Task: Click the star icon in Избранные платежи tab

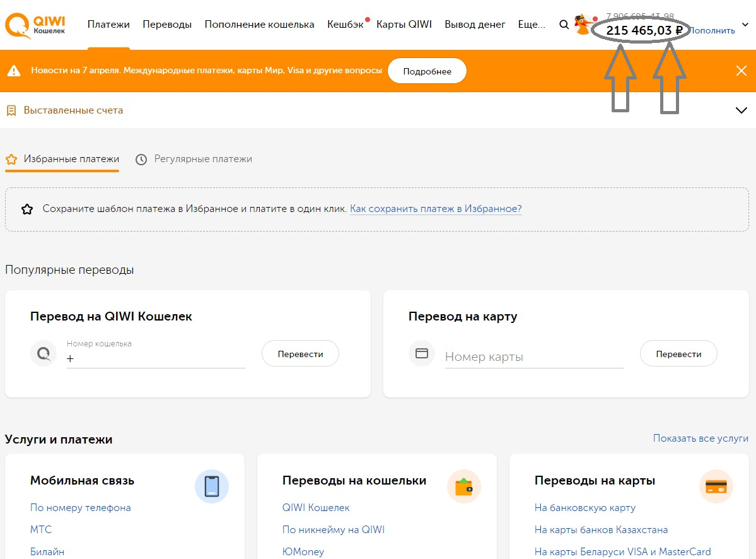Action: (x=11, y=159)
